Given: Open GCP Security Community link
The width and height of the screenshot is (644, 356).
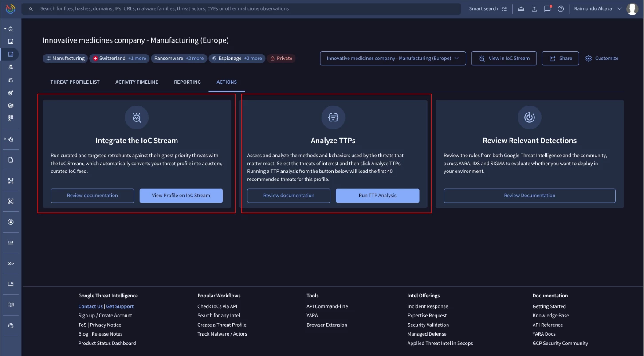Looking at the screenshot, I should pyautogui.click(x=560, y=343).
